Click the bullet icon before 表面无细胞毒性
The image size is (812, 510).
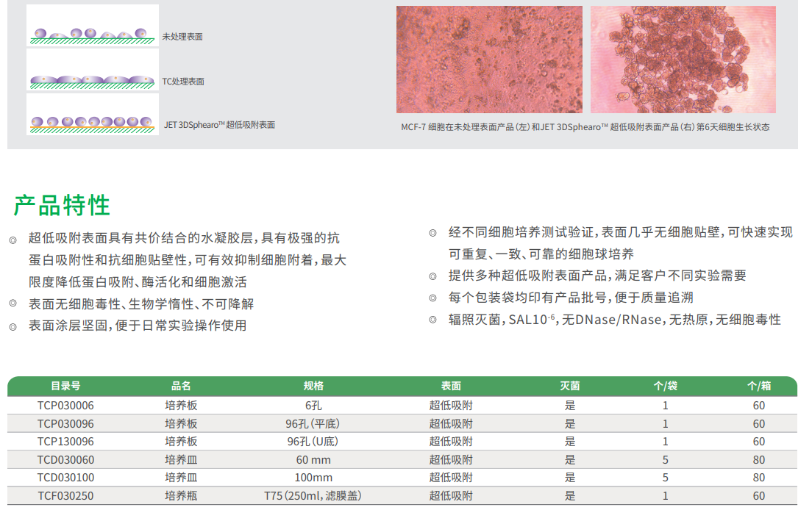[13, 304]
